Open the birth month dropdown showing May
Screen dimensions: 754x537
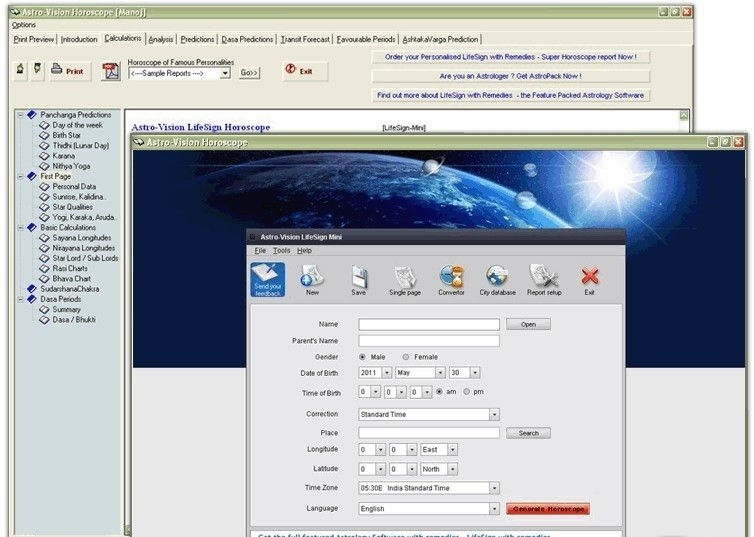tap(440, 373)
